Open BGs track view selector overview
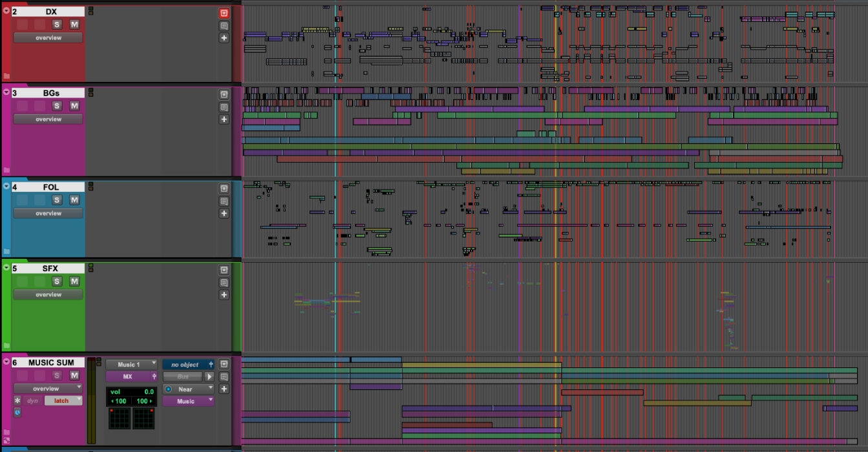The height and width of the screenshot is (452, 868). point(48,119)
